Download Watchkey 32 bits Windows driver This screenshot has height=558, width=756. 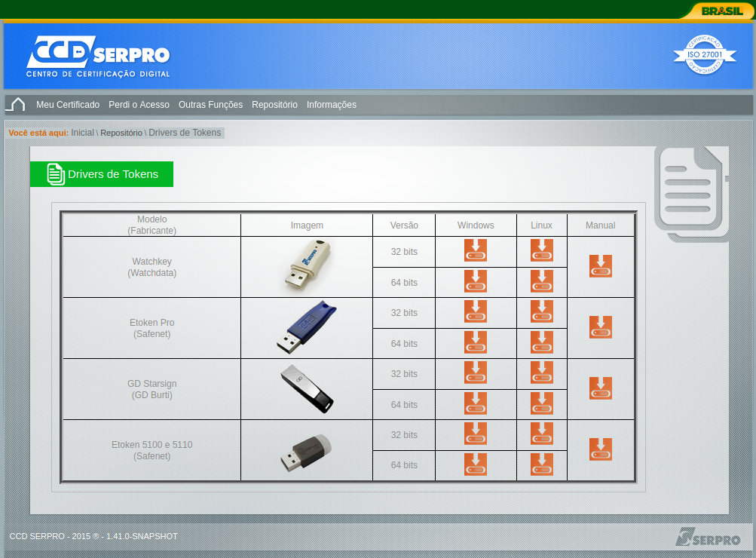[476, 250]
